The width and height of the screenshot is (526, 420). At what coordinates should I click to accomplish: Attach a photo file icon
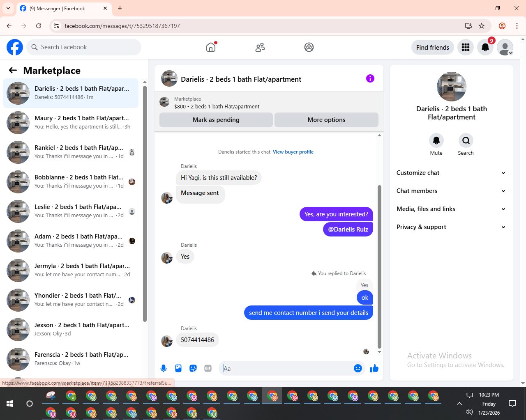[178, 368]
